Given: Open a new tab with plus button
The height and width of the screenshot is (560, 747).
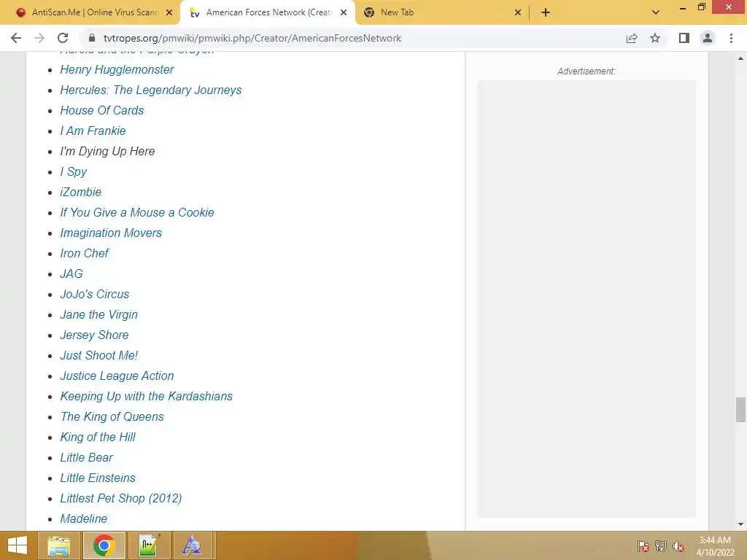Looking at the screenshot, I should 546,12.
